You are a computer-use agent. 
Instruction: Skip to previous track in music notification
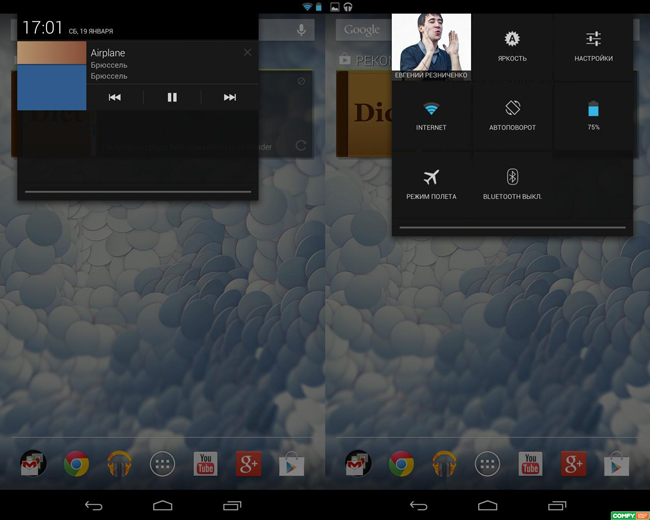[115, 97]
